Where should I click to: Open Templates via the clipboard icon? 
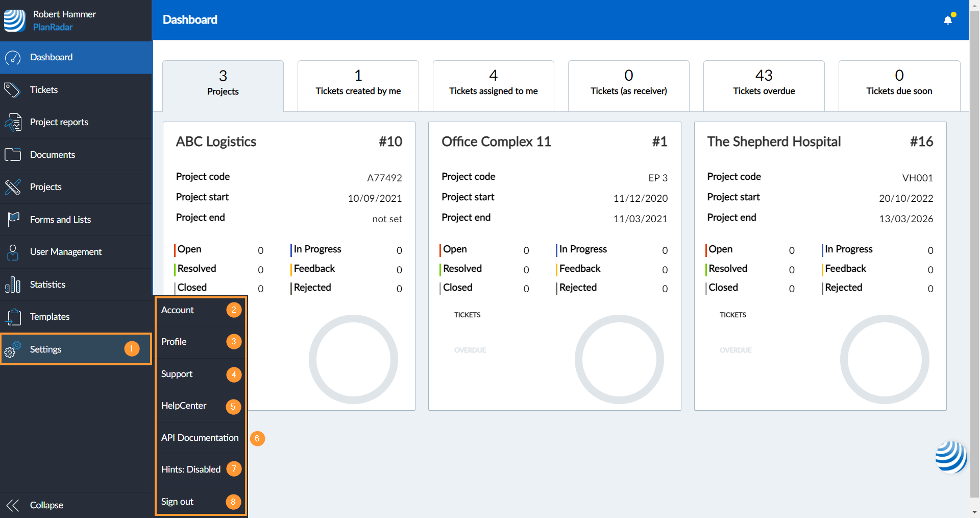pos(13,317)
